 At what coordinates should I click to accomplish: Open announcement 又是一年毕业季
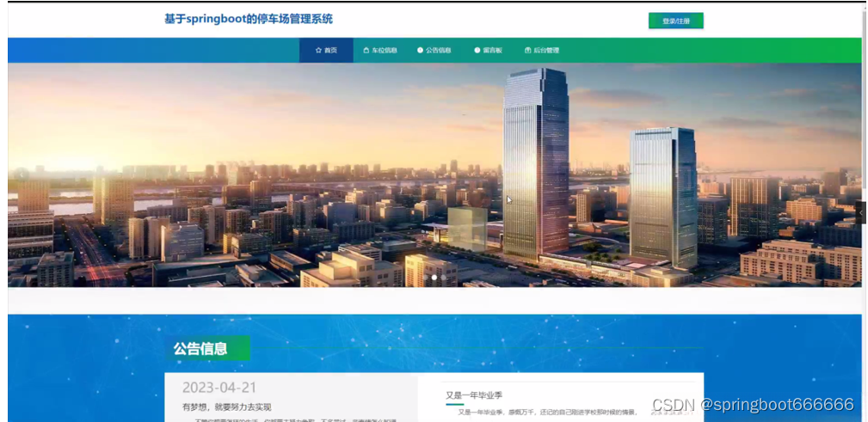(474, 394)
